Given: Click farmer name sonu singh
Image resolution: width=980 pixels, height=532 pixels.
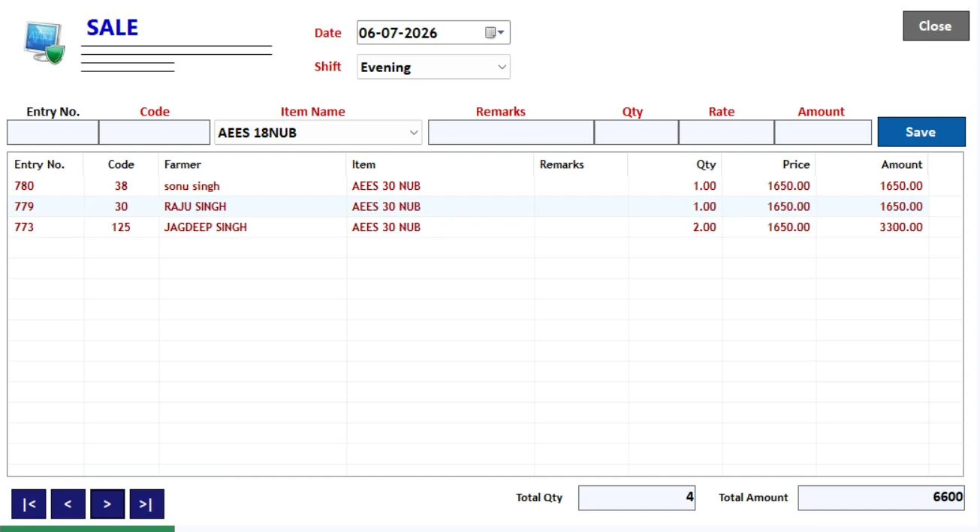Looking at the screenshot, I should (x=191, y=186).
